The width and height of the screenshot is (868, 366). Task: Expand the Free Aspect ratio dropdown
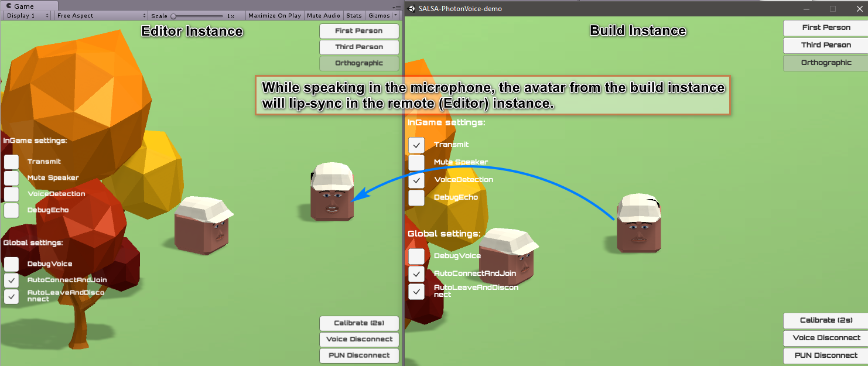[101, 16]
